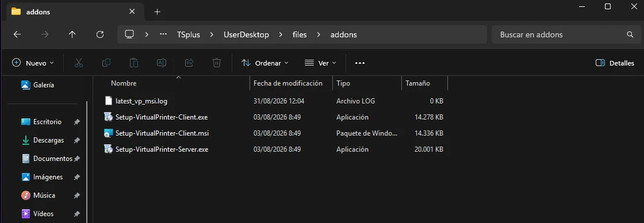Screen dimensions: 644x223
Task: Sort by Tamaño column header
Action: pos(417,83)
